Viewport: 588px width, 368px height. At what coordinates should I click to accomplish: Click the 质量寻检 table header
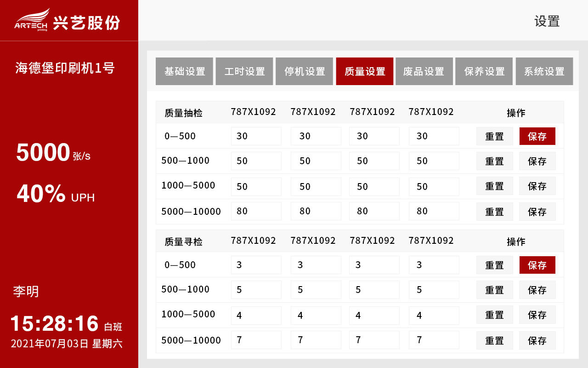pos(184,242)
